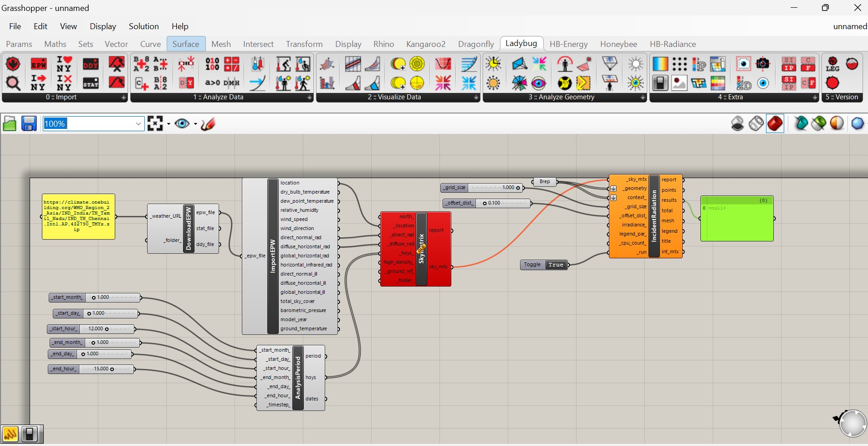The width and height of the screenshot is (868, 446).
Task: Select the LEG legend parameters icon
Action: coord(832,64)
